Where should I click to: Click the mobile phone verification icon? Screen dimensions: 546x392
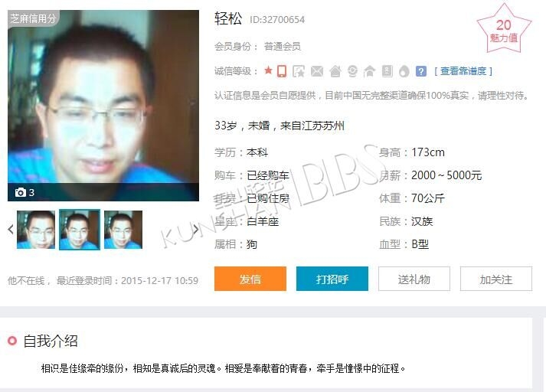point(282,71)
